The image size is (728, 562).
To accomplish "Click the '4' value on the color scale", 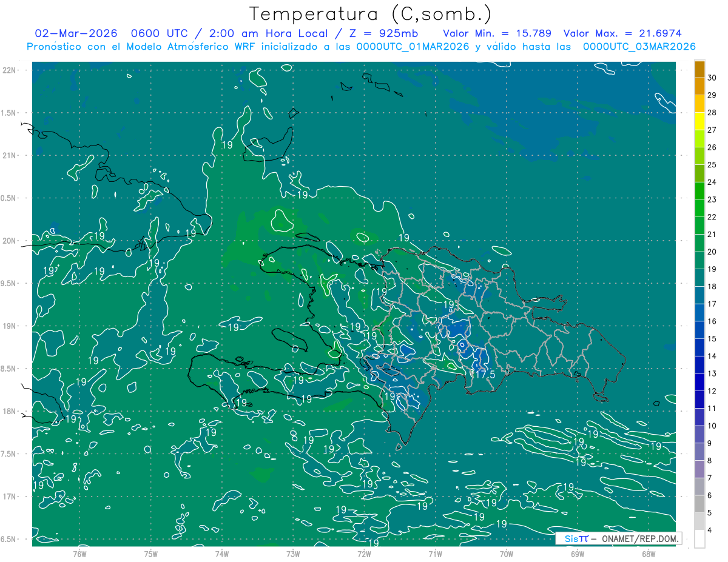I will 710,530.
